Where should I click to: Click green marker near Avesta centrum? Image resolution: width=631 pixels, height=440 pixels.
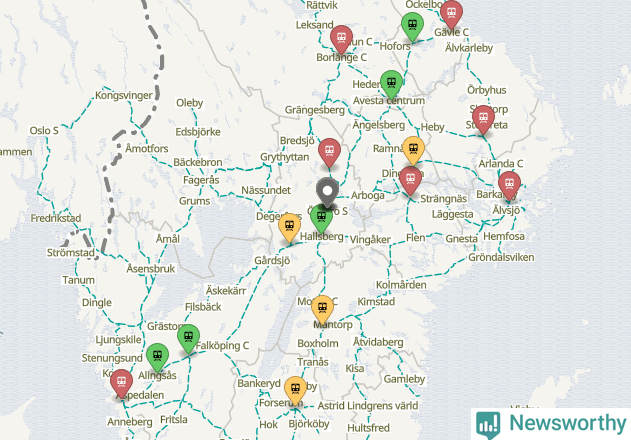pyautogui.click(x=391, y=85)
